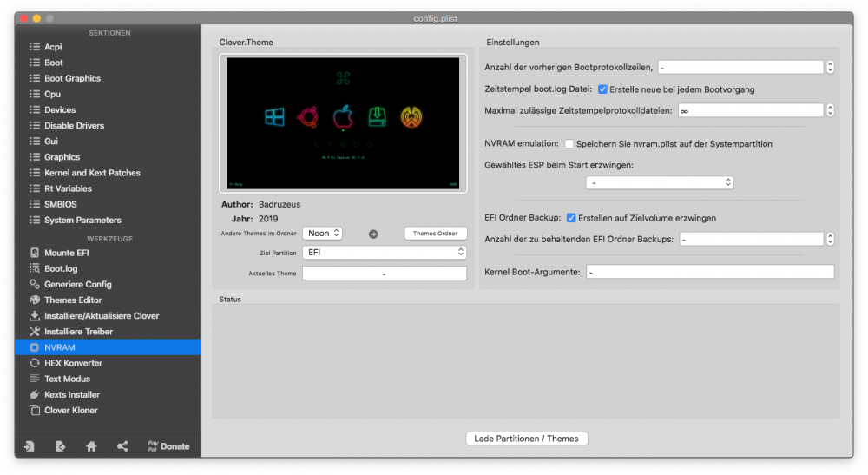Click the Gui section list icon
This screenshot has height=475, width=868.
point(35,142)
